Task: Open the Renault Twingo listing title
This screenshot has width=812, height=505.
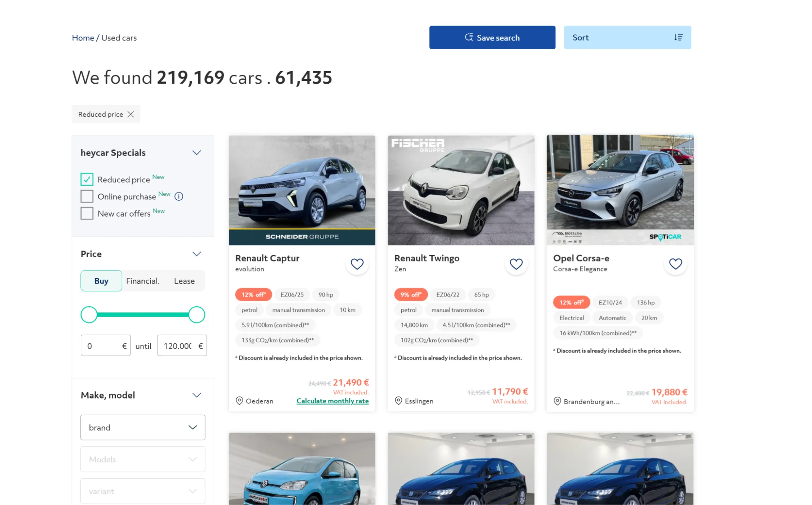Action: click(427, 258)
